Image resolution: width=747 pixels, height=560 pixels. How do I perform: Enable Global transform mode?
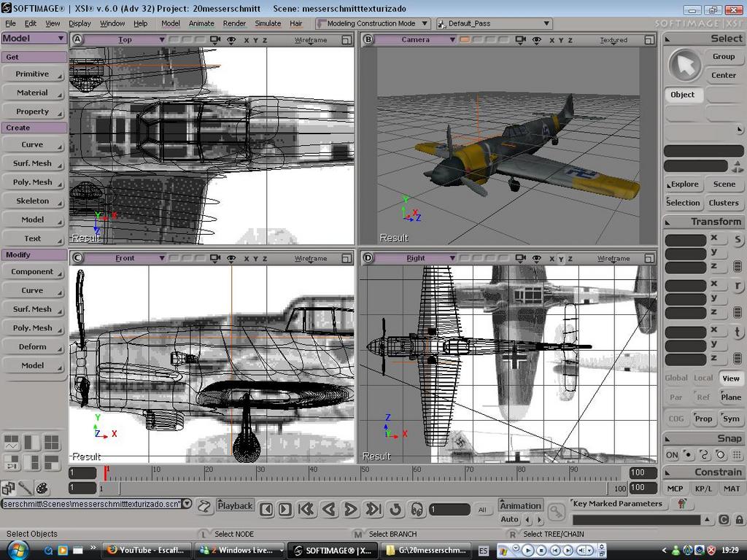click(x=676, y=378)
